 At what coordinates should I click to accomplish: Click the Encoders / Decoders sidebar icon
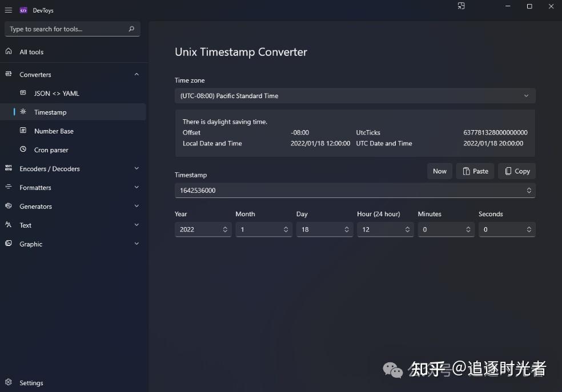[9, 168]
